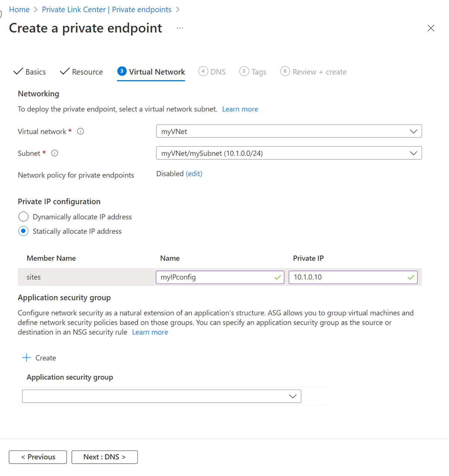Image resolution: width=449 pixels, height=476 pixels.
Task: Go to the Resource tab
Action: click(82, 72)
